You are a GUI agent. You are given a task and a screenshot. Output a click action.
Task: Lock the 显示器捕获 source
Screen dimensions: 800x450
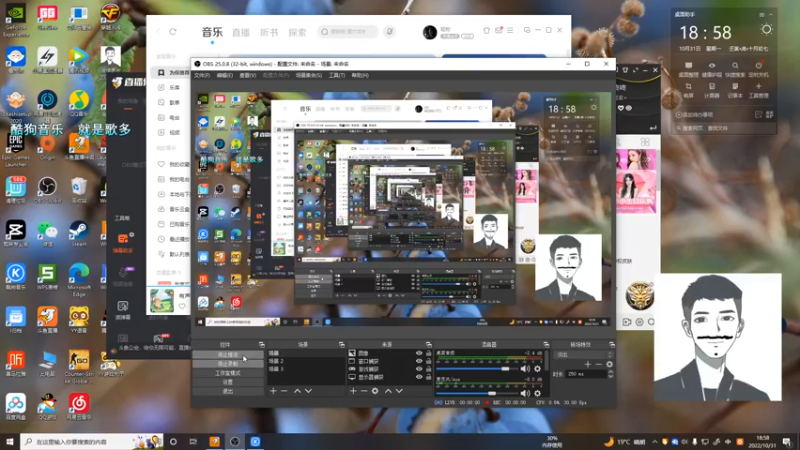point(429,377)
